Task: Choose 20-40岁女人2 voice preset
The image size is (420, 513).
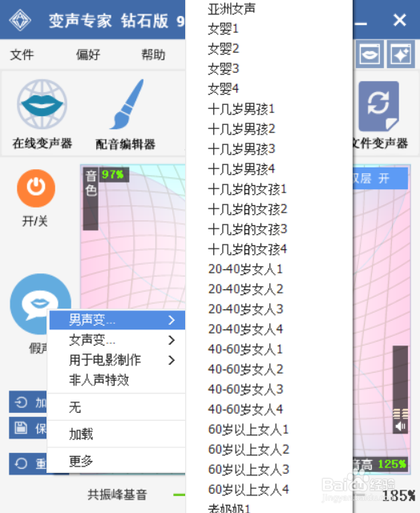Action: pos(245,289)
